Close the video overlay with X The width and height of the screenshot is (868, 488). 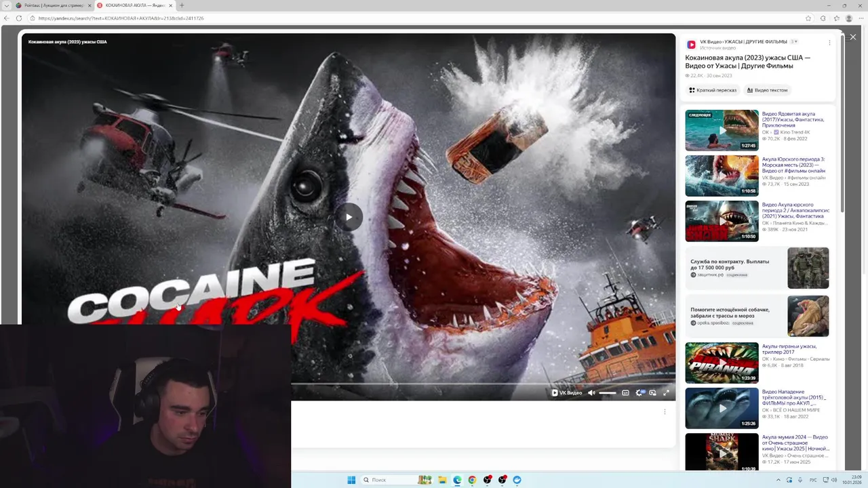(x=852, y=37)
